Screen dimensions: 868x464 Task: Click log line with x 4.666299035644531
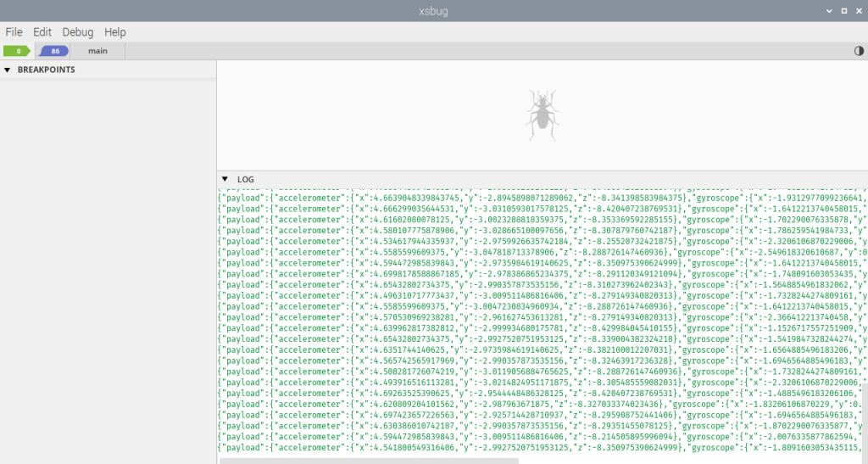(x=542, y=209)
